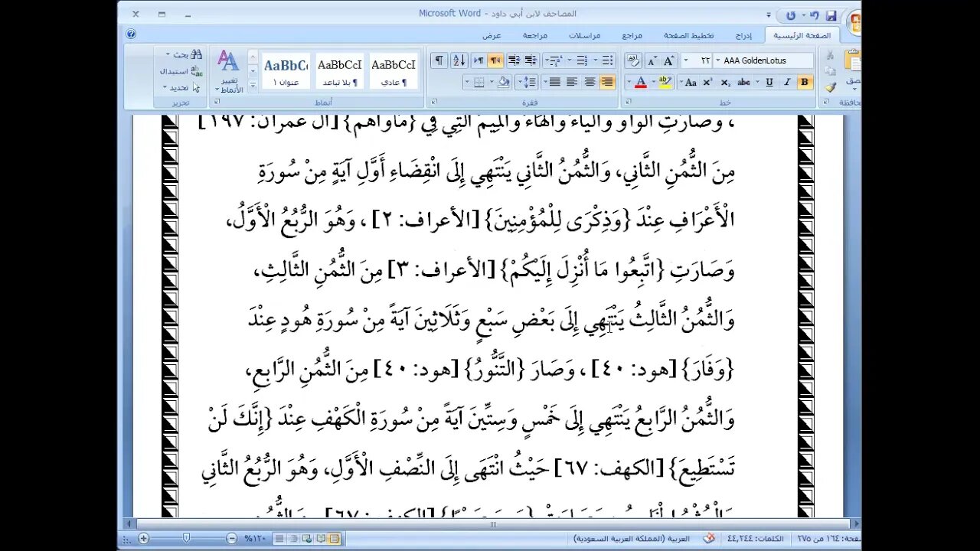Toggle Italic formatting button
This screenshot has width=980, height=551.
pos(787,82)
